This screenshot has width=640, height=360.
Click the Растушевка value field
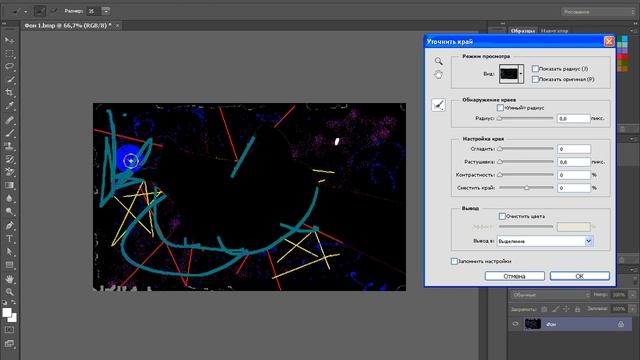tap(573, 162)
